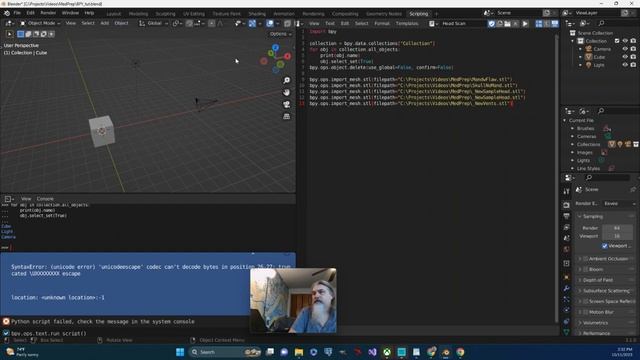The image size is (640, 360).
Task: Open the viewport Add menu
Action: (104, 23)
